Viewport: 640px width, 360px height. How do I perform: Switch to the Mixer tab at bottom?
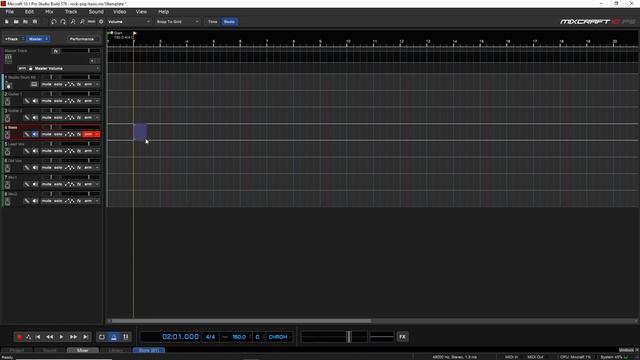(83, 351)
